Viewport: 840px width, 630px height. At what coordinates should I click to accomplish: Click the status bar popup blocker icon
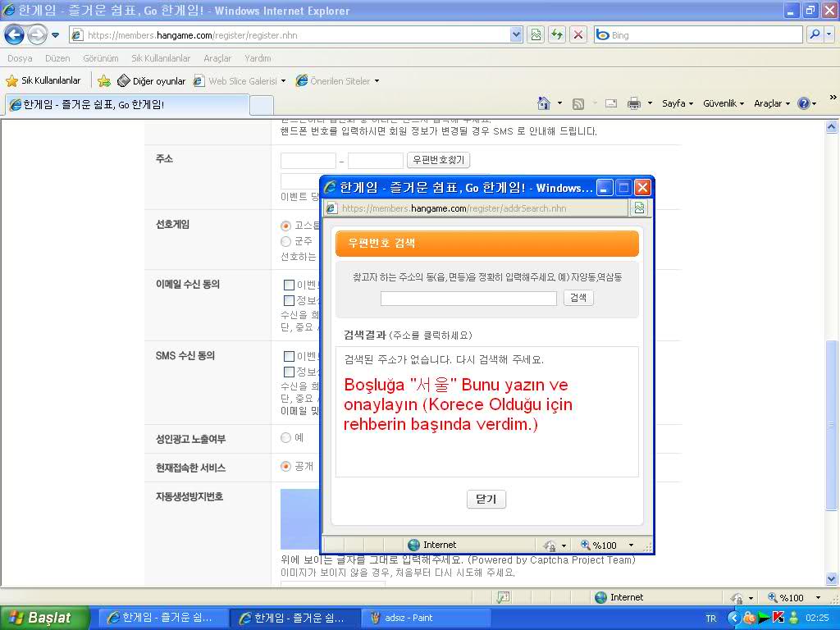tap(503, 597)
